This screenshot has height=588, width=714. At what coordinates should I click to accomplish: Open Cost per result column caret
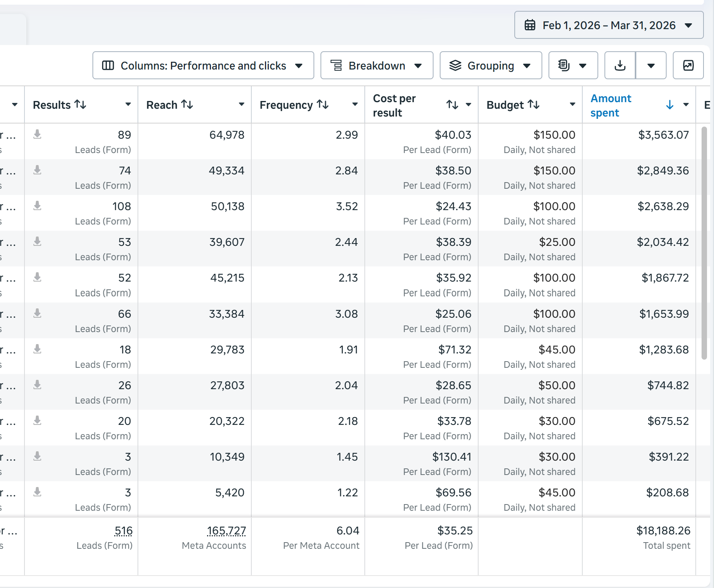click(x=468, y=104)
